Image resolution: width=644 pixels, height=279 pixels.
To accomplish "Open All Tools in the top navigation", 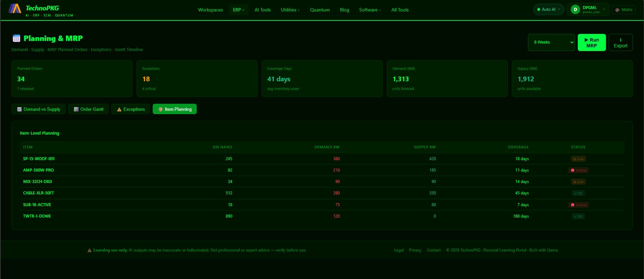I will [x=400, y=9].
